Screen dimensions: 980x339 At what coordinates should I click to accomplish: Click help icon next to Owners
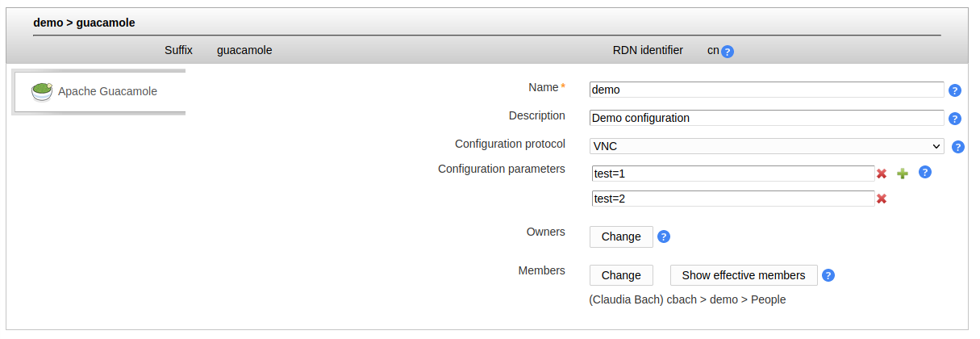664,236
